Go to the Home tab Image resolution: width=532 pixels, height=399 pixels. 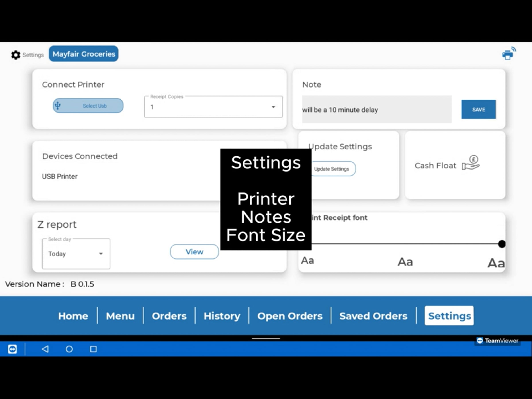point(73,316)
